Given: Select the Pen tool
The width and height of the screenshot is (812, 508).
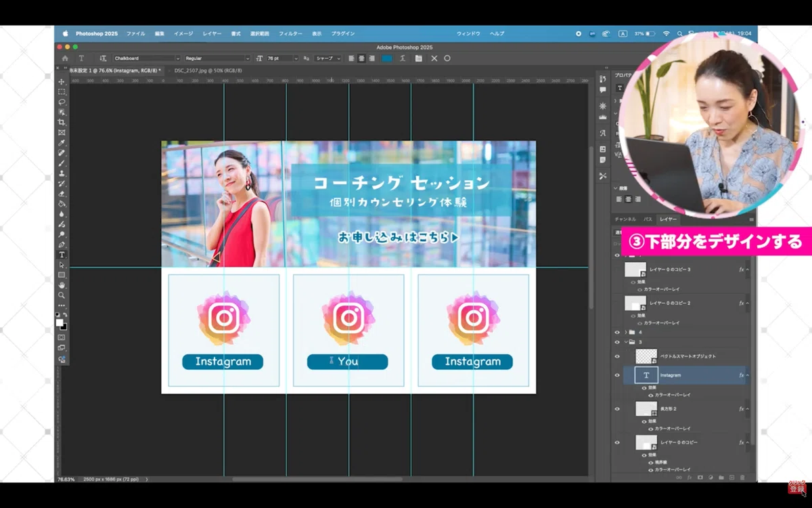Looking at the screenshot, I should coord(62,245).
